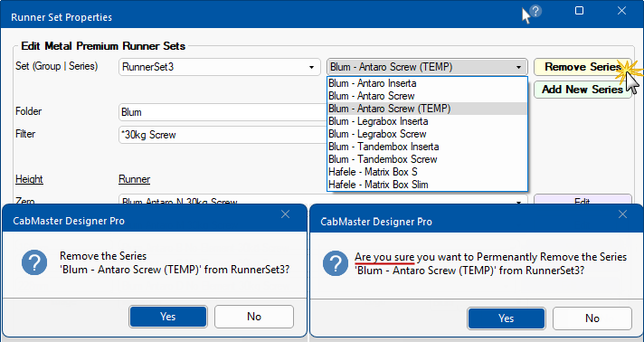The height and width of the screenshot is (342, 644).
Task: Select Blum - Legrabox Inserta option
Action: click(x=427, y=121)
